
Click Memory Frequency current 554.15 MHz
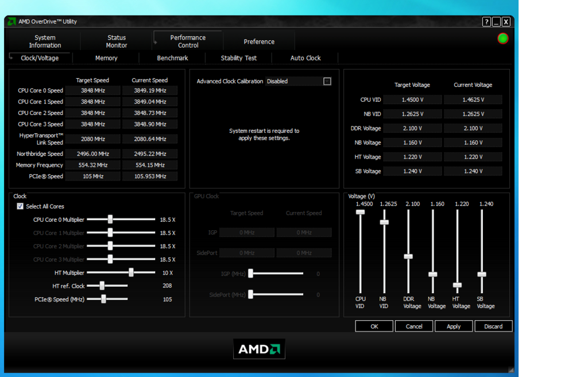pyautogui.click(x=150, y=165)
